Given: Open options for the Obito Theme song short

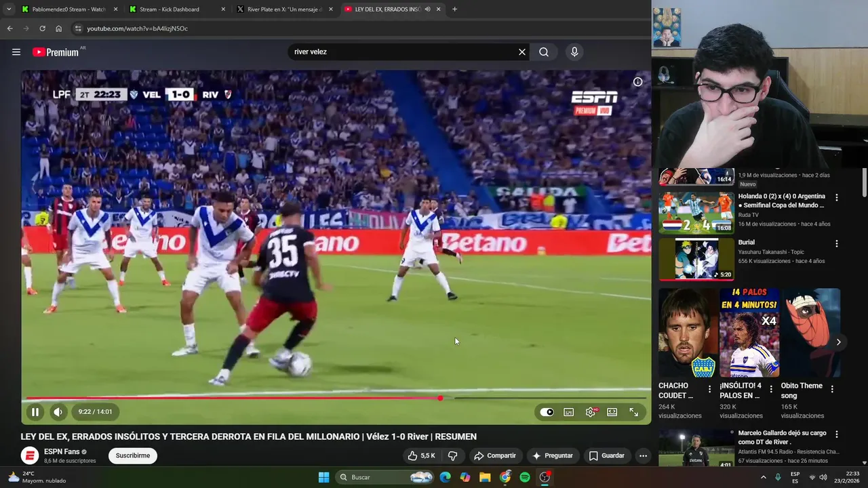Looking at the screenshot, I should 832,390.
